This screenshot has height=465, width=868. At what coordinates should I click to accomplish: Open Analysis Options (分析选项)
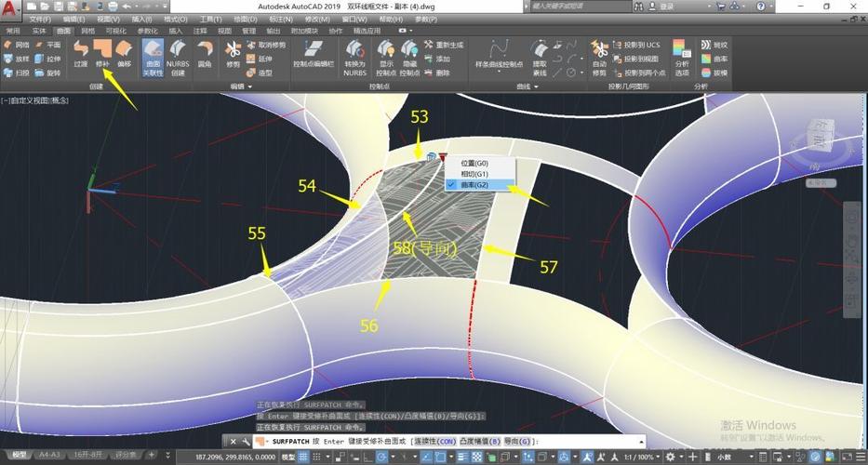coord(682,58)
